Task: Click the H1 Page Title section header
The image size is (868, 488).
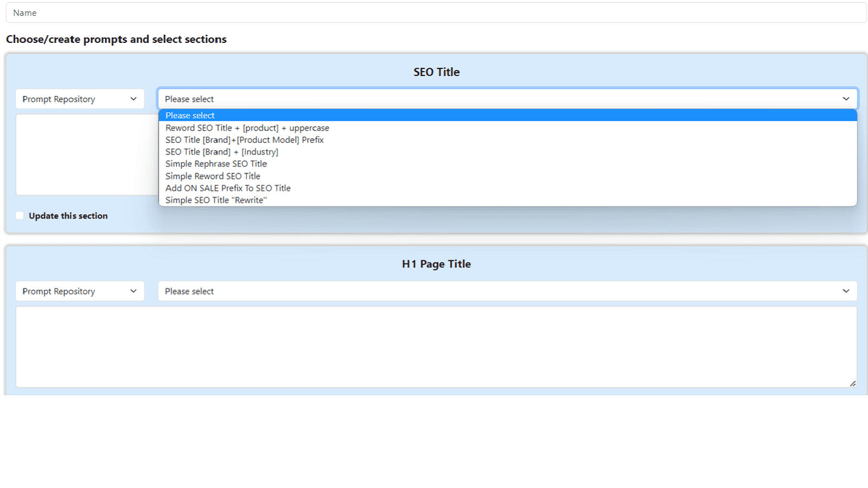Action: [436, 264]
